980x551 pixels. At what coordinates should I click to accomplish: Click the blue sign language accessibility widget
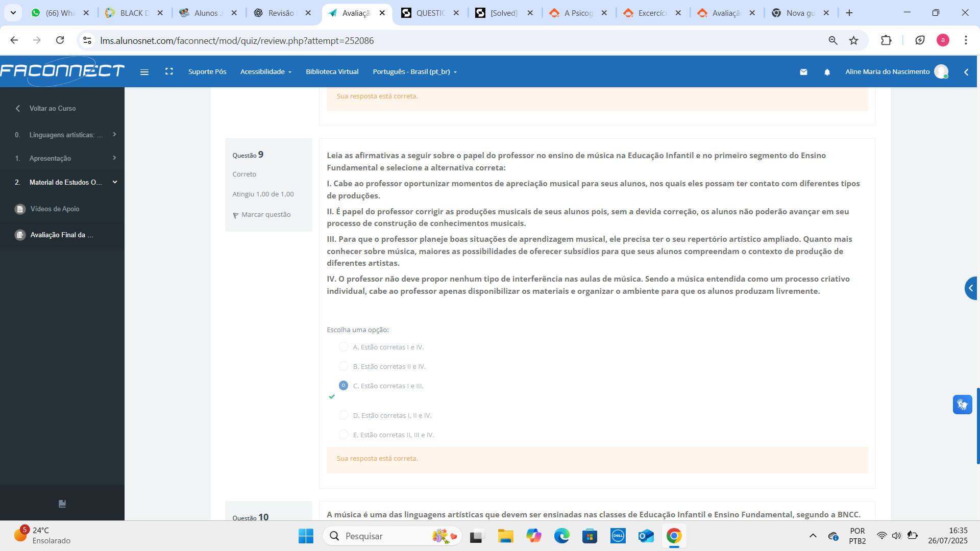(962, 405)
